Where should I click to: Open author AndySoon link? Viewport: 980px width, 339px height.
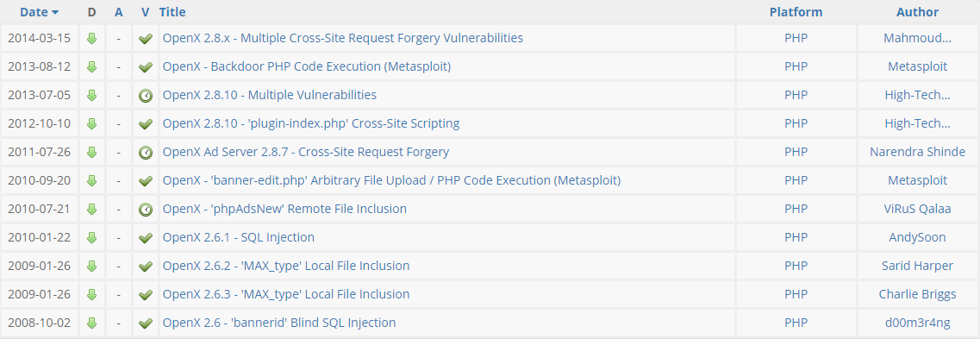(917, 238)
